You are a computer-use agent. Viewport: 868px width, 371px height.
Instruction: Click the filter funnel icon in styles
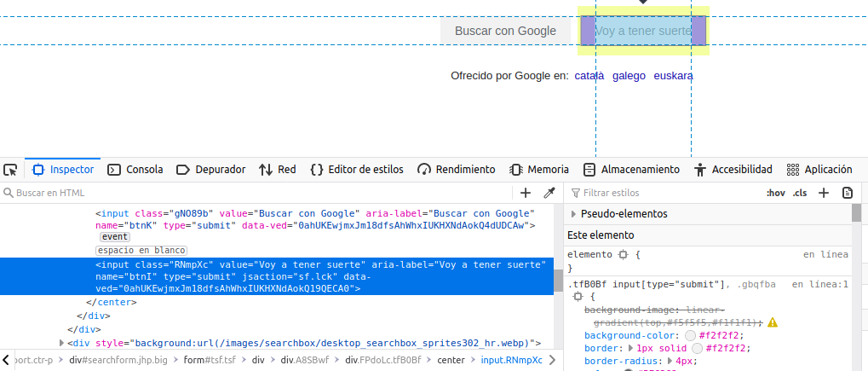tap(575, 193)
